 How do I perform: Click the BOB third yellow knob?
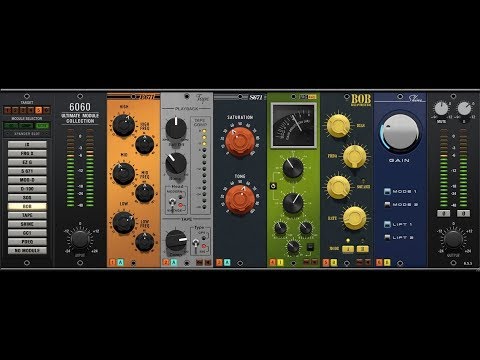click(338, 187)
